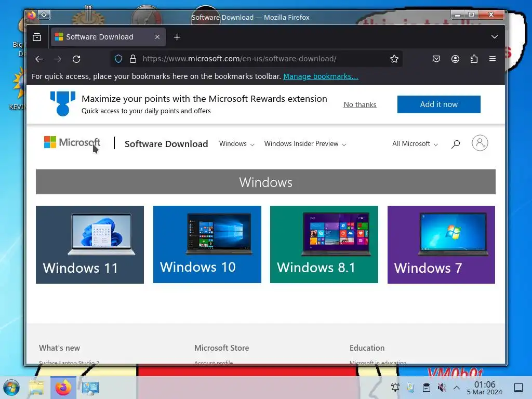Image resolution: width=532 pixels, height=399 pixels.
Task: Click the Firefox taskbar icon
Action: click(x=63, y=388)
